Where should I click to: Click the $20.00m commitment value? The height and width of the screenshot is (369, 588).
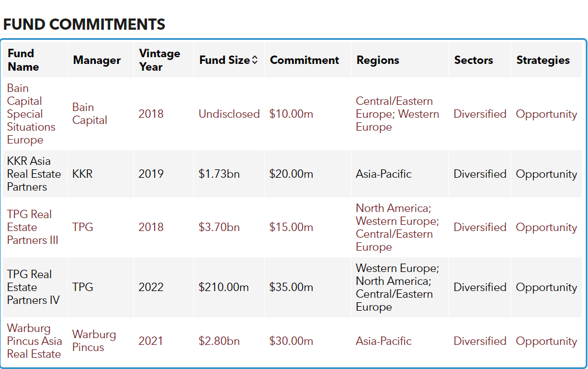pos(291,174)
